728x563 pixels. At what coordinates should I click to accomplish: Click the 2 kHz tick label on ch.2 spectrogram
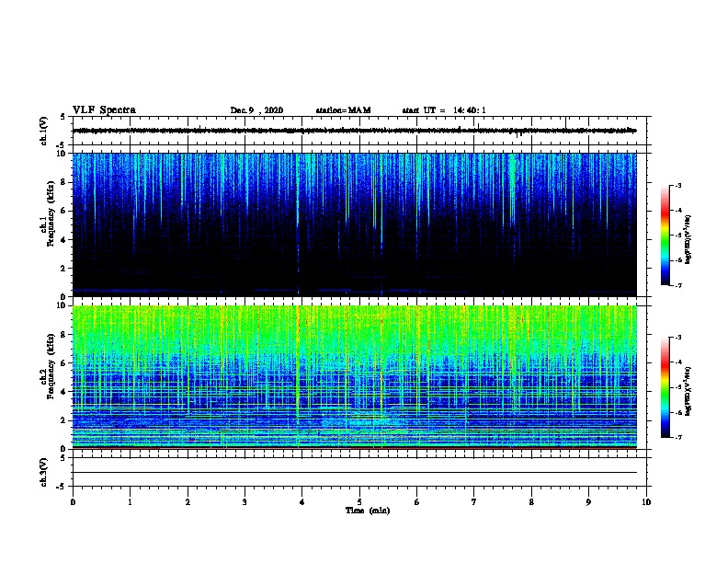(x=63, y=420)
